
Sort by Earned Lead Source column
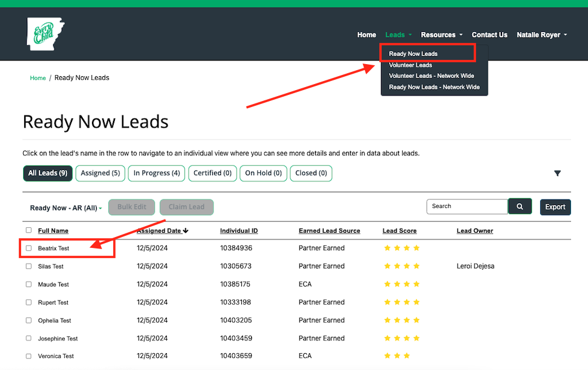329,230
